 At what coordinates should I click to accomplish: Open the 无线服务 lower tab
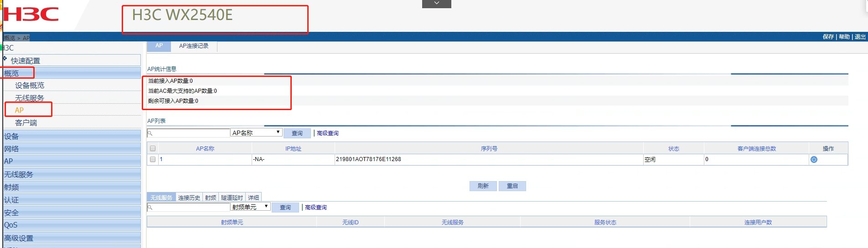click(x=161, y=197)
